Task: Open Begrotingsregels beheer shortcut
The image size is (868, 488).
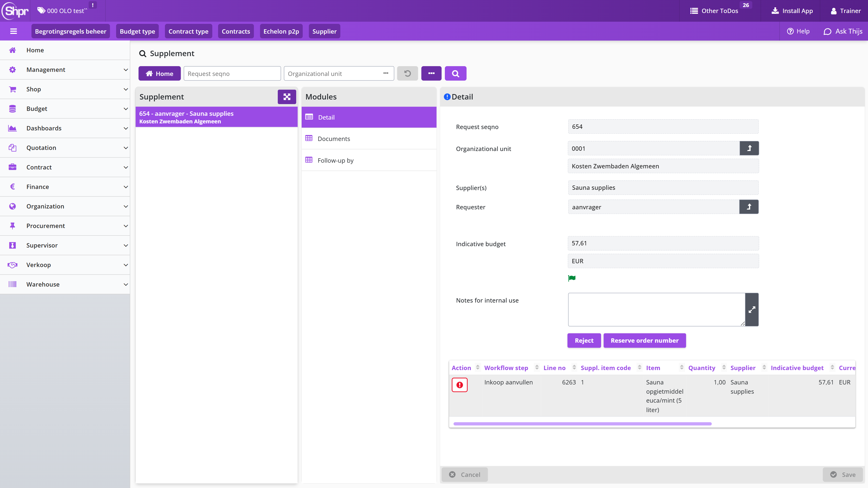Action: pos(71,31)
